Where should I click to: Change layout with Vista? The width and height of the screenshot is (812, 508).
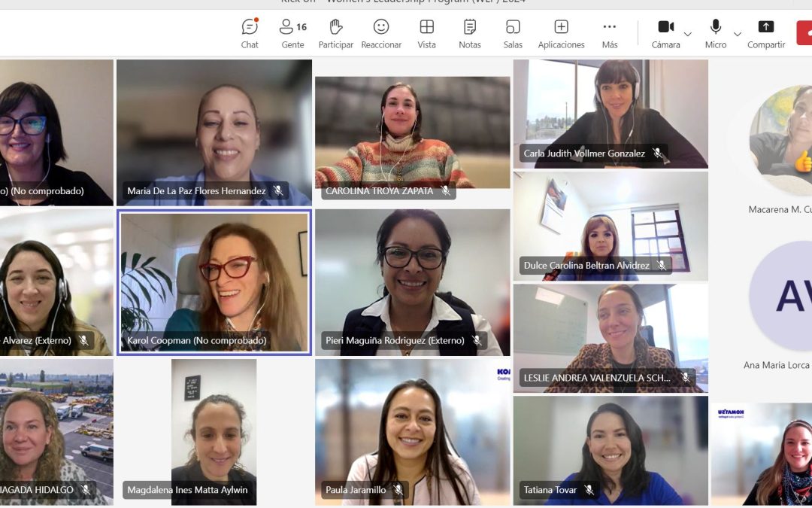click(x=427, y=34)
